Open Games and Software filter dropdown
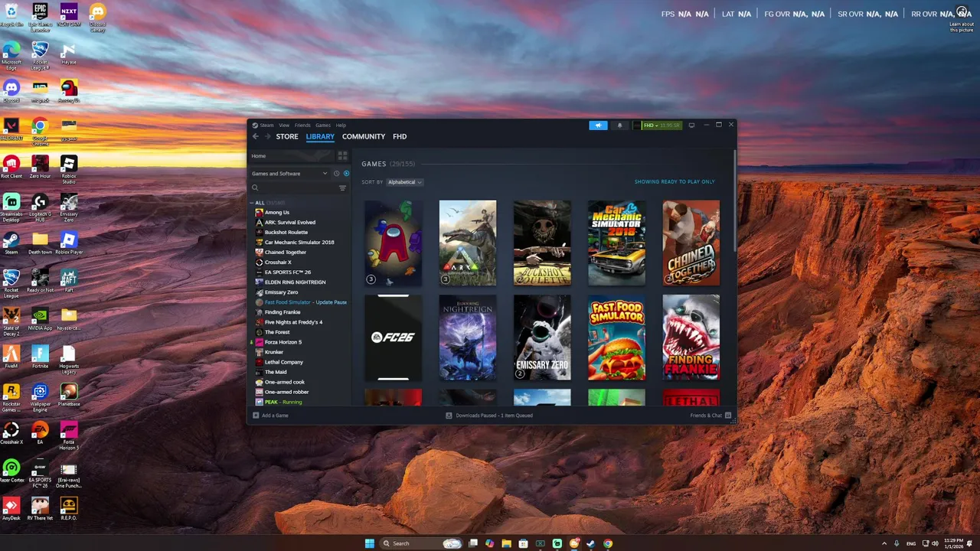The width and height of the screenshot is (980, 551). pos(289,174)
